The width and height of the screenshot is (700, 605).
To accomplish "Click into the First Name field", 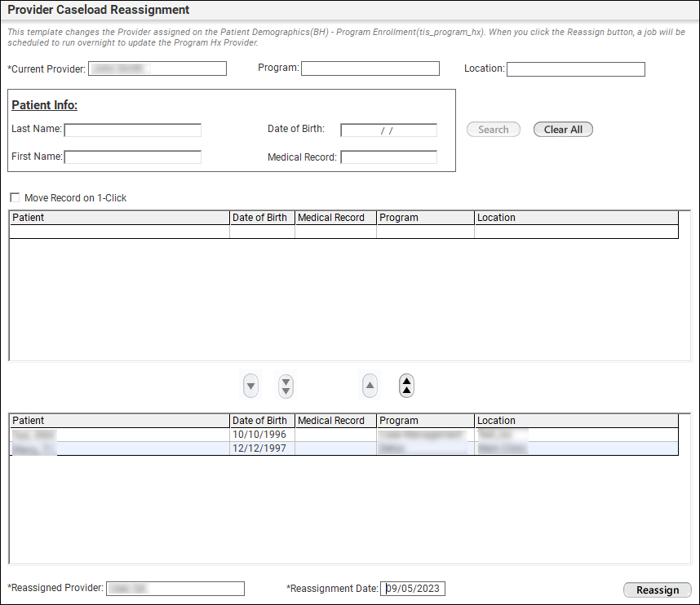I will (x=133, y=157).
